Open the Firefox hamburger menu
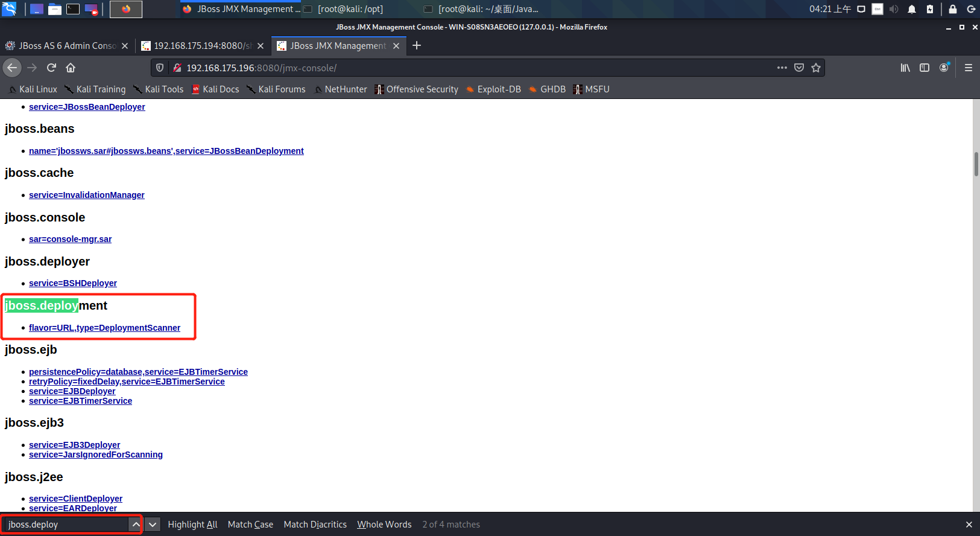The height and width of the screenshot is (536, 980). [968, 68]
